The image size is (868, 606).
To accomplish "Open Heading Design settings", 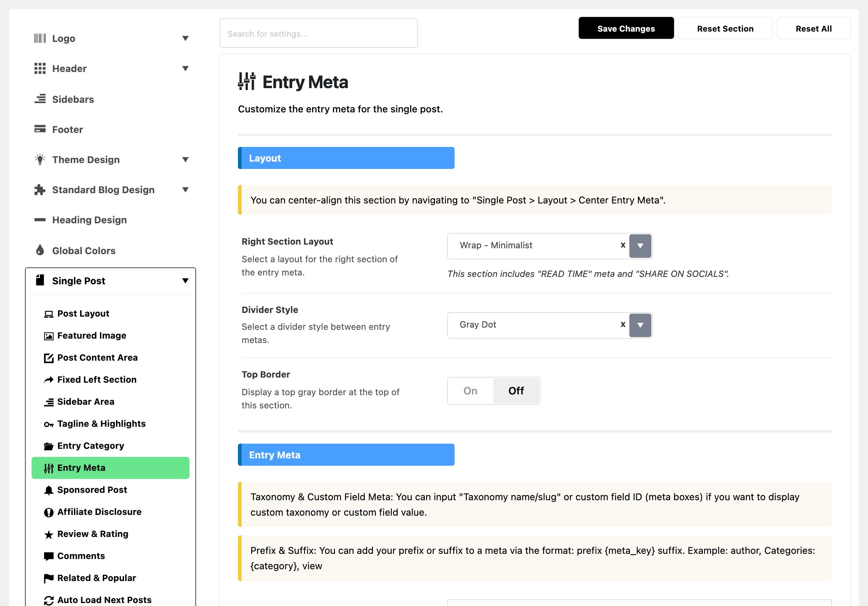I will pos(89,220).
